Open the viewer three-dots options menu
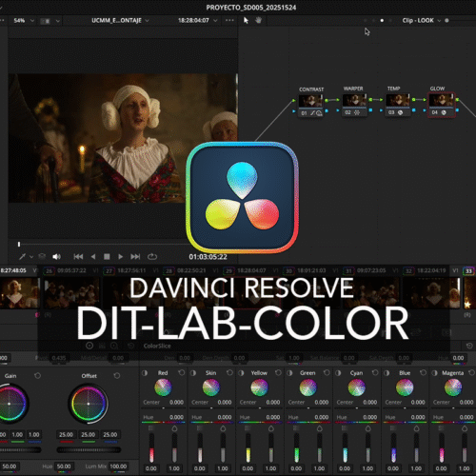 pos(229,20)
